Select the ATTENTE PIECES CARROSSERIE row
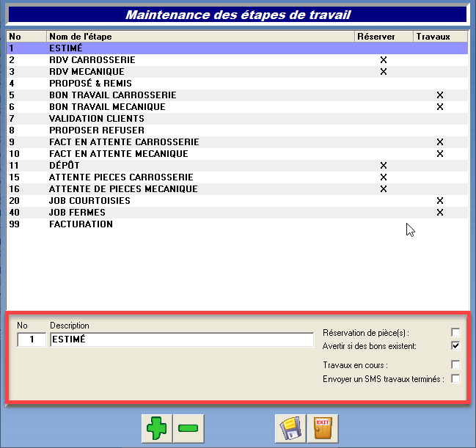 pos(237,177)
